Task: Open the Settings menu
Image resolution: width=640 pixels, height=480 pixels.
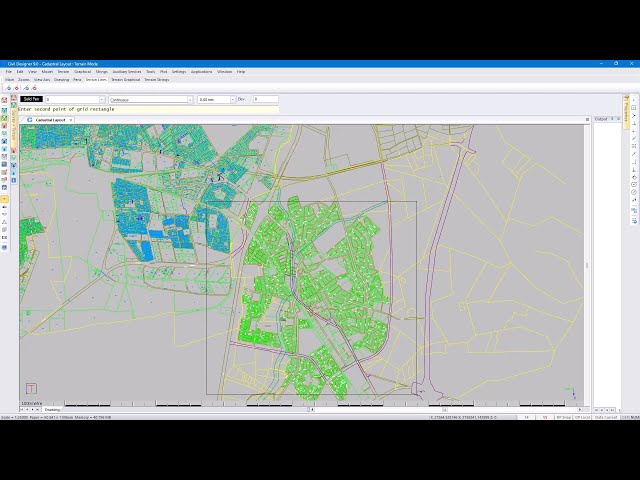Action: point(179,71)
